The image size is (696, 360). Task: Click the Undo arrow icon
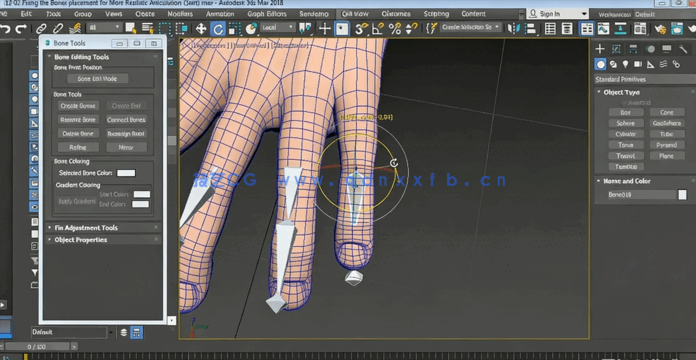coord(5,29)
